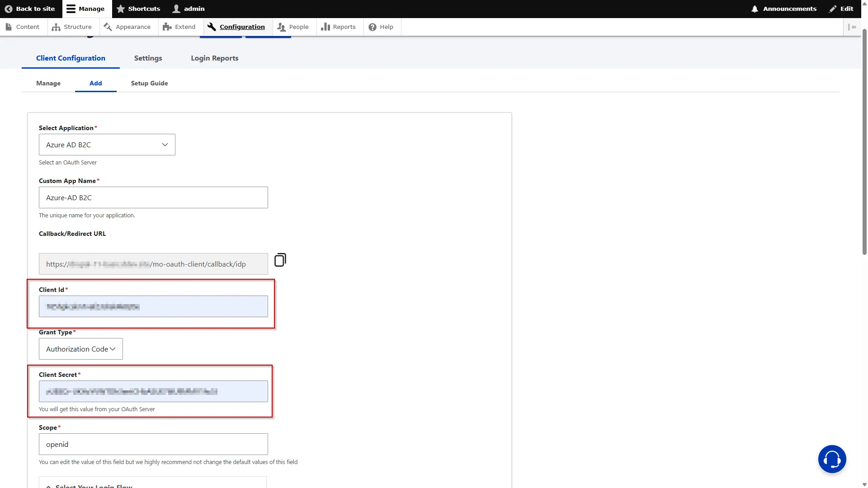868x488 pixels.
Task: Select the Add sub-tab
Action: [96, 83]
